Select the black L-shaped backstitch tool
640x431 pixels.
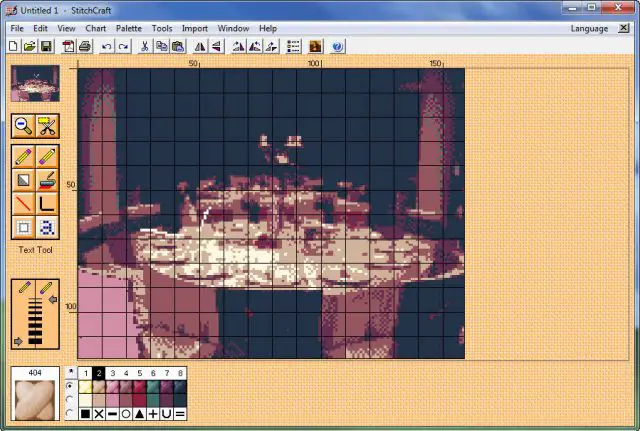point(47,203)
